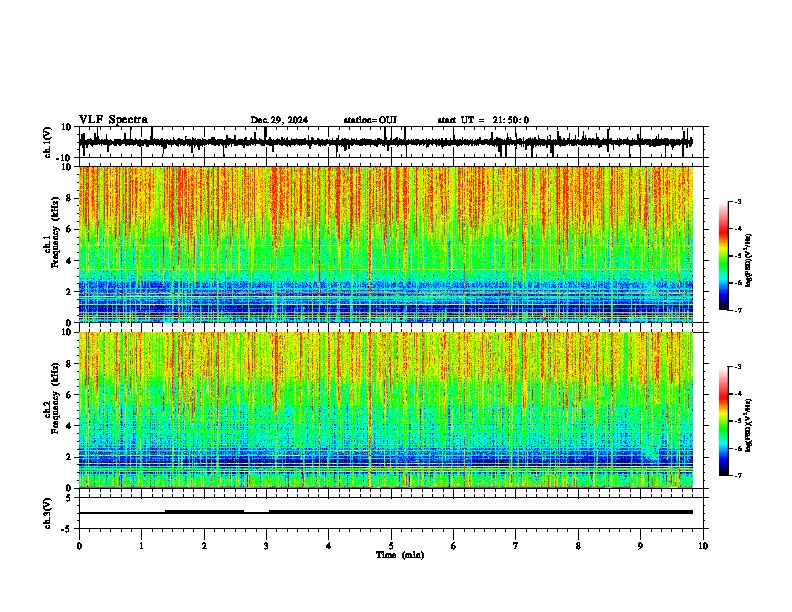Viewport: 792px width, 612px height.
Task: Click the ch.1 spectrogram color scale bar
Action: 724,256
